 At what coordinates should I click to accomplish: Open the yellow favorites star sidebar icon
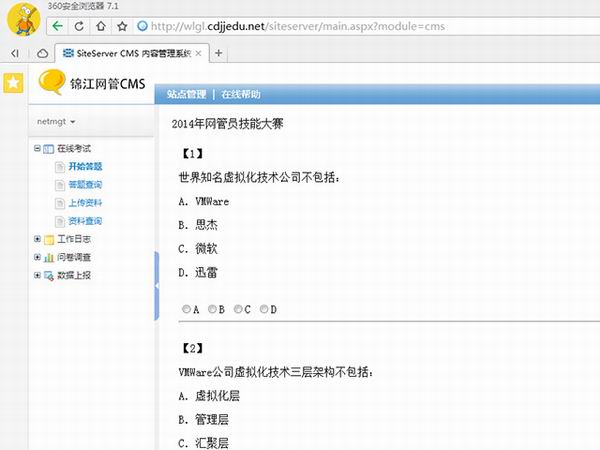tap(13, 84)
